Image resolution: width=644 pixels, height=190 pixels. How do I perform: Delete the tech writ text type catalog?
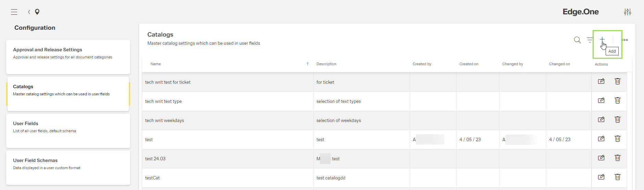[617, 100]
